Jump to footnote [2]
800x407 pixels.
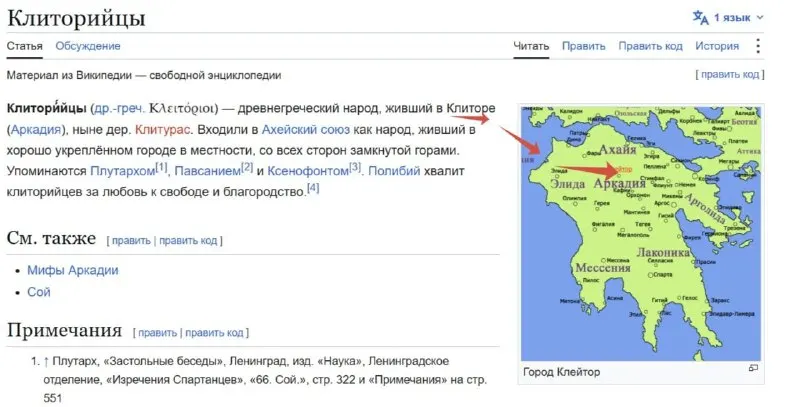[247, 167]
